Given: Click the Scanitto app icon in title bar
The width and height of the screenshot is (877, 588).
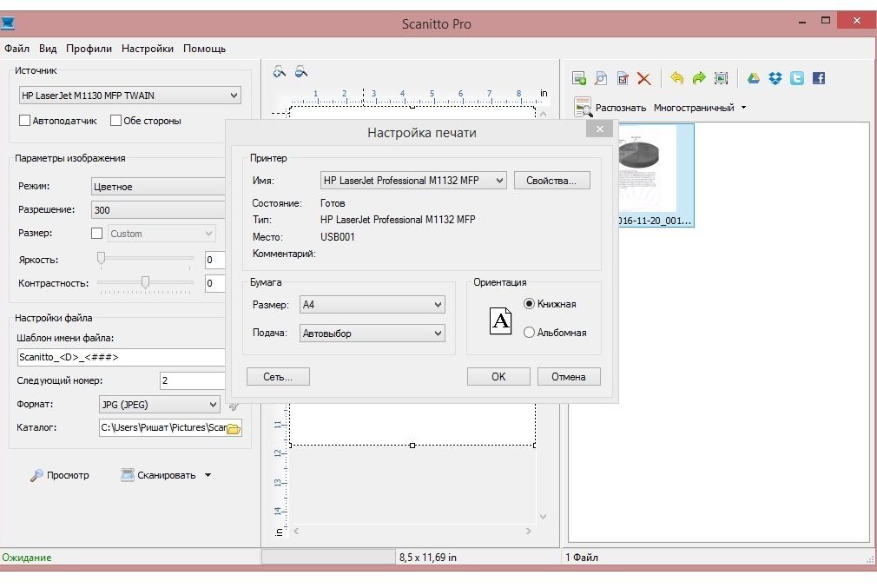Looking at the screenshot, I should click(x=7, y=23).
